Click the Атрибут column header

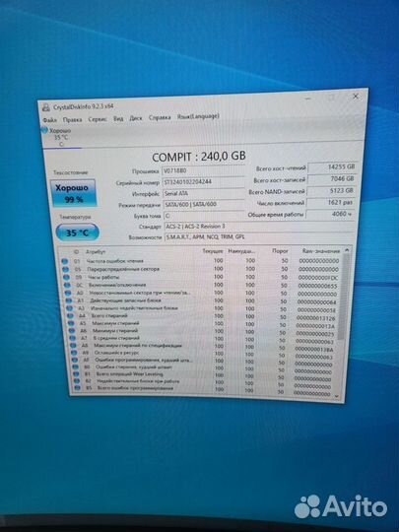tap(96, 252)
